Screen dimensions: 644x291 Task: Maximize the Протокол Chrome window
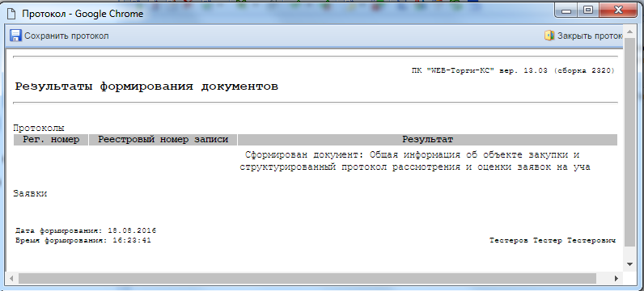point(588,11)
